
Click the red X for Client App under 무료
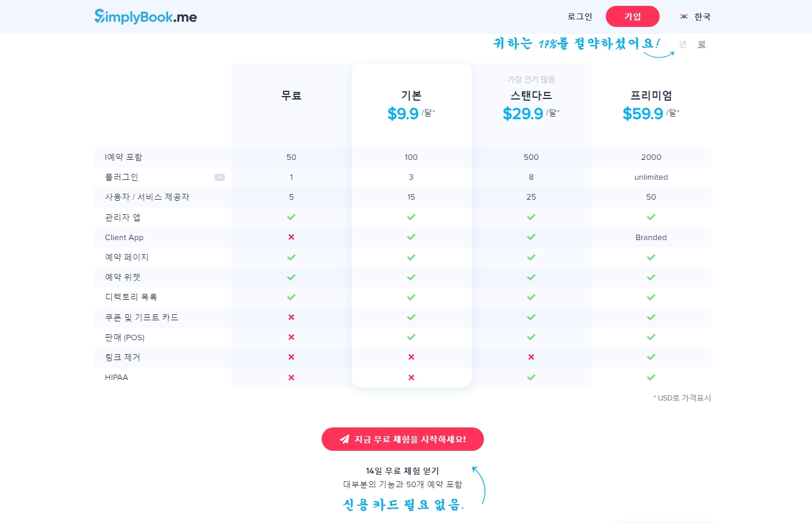291,237
